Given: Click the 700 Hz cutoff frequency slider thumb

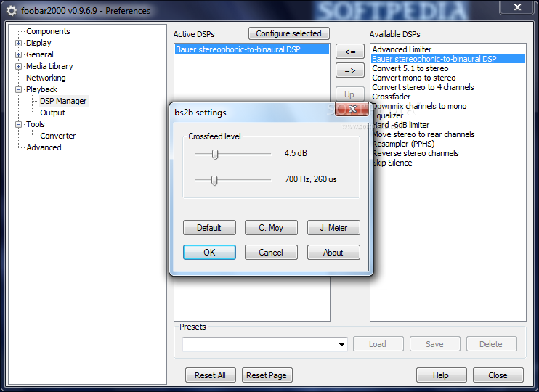Looking at the screenshot, I should point(214,180).
